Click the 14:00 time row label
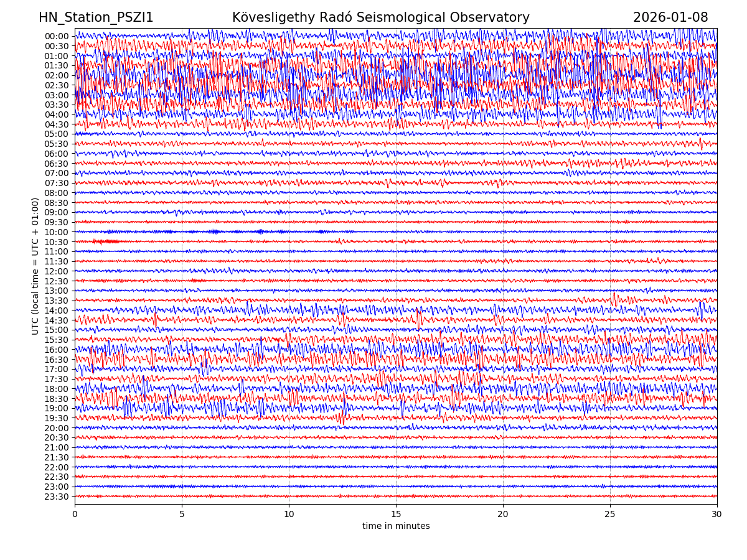This screenshot has width=747, height=560. tap(56, 310)
